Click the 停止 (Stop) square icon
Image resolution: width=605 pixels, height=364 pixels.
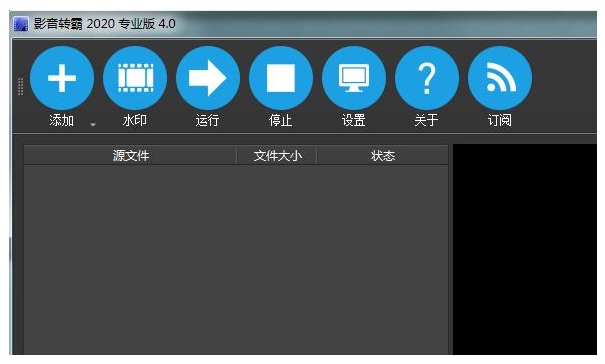tap(281, 78)
